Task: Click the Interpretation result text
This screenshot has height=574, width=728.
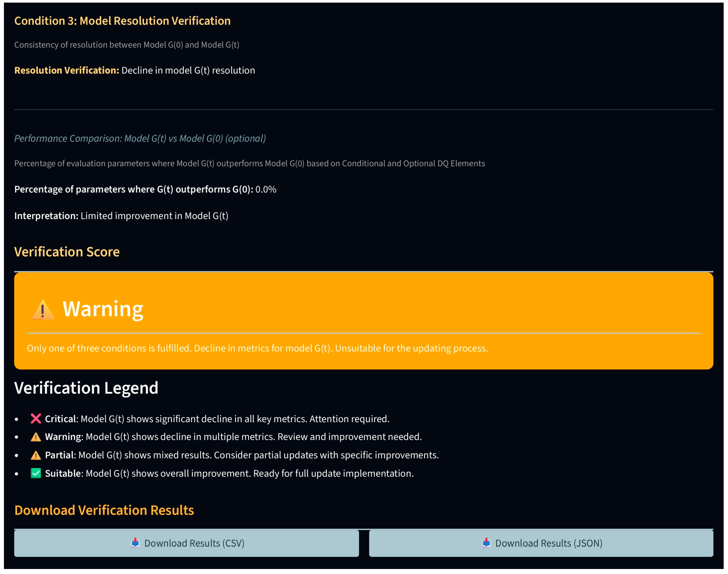Action: click(x=154, y=216)
